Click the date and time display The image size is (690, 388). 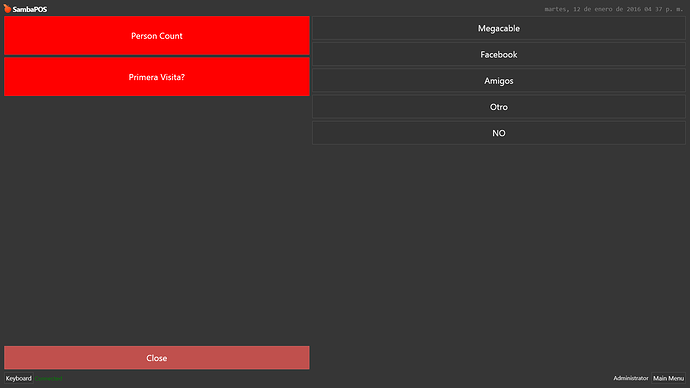coord(614,9)
